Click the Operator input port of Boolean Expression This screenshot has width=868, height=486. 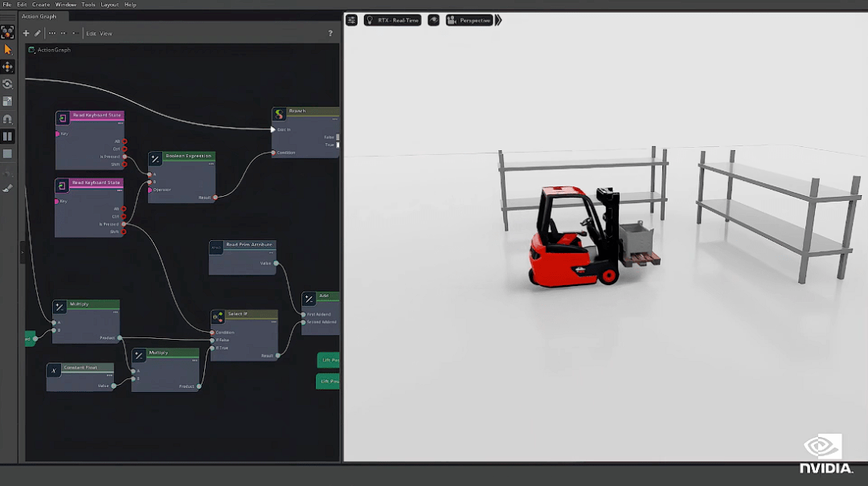pos(150,190)
